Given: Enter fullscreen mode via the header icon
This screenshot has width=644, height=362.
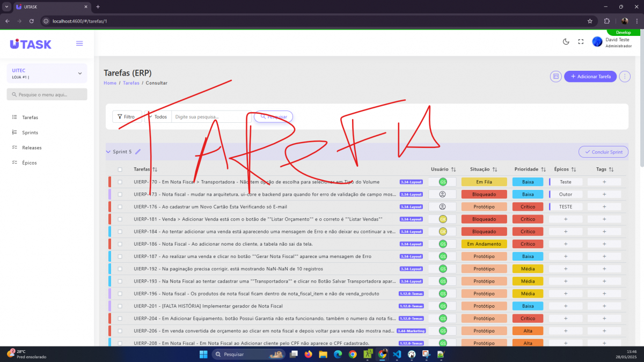Looking at the screenshot, I should pos(581,42).
